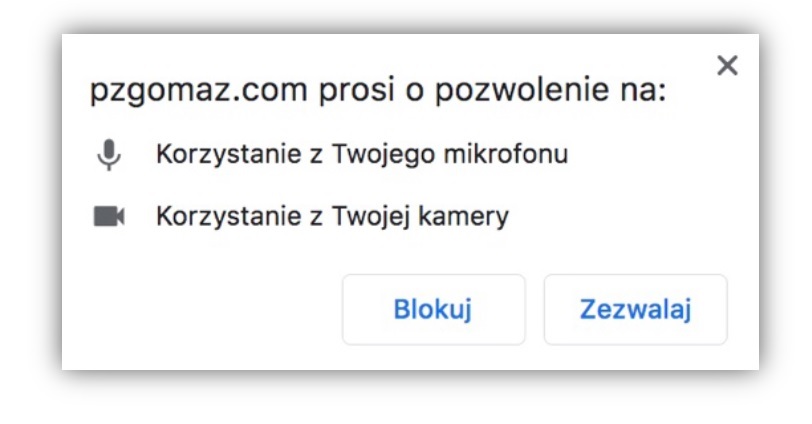The image size is (812, 424).
Task: Block microphone and camera access via Blokuj
Action: 433,310
